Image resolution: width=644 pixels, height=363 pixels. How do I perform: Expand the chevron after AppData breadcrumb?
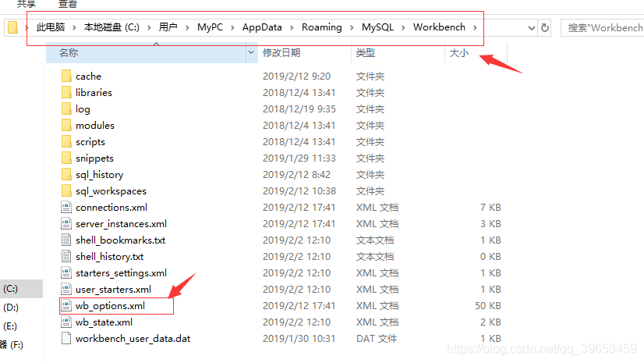click(292, 27)
